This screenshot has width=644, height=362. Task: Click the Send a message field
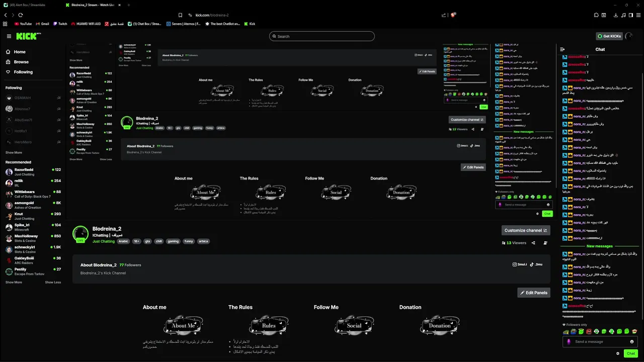pyautogui.click(x=600, y=341)
